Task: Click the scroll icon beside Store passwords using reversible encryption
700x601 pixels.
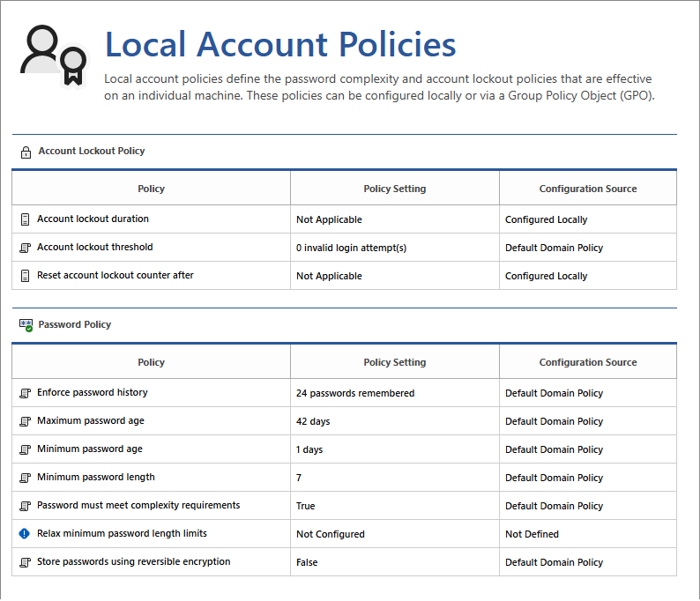Action: click(x=25, y=562)
